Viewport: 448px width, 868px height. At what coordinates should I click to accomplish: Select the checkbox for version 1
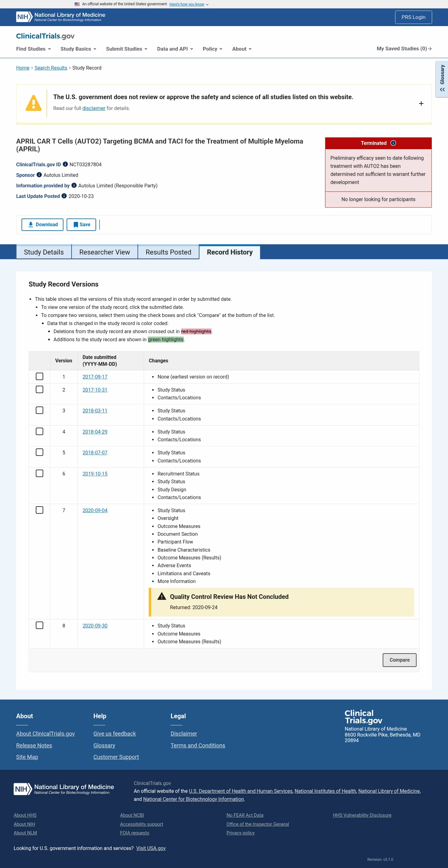click(x=40, y=376)
